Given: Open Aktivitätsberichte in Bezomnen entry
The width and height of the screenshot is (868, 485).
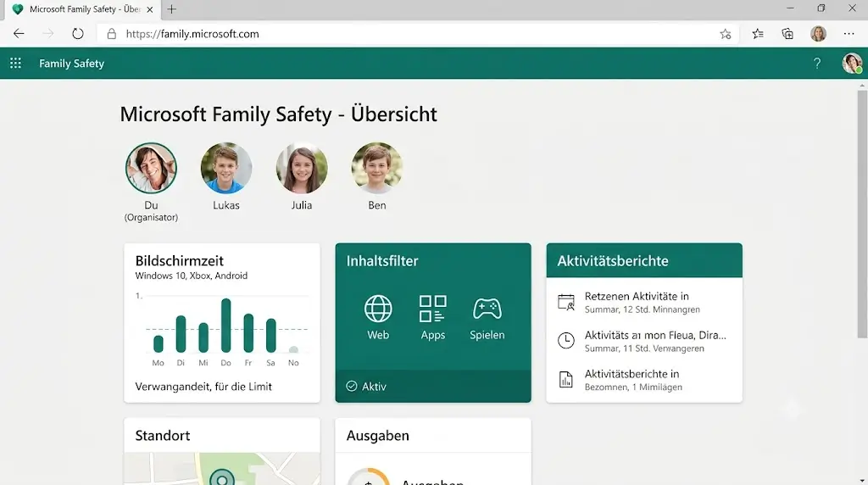Looking at the screenshot, I should 644,380.
